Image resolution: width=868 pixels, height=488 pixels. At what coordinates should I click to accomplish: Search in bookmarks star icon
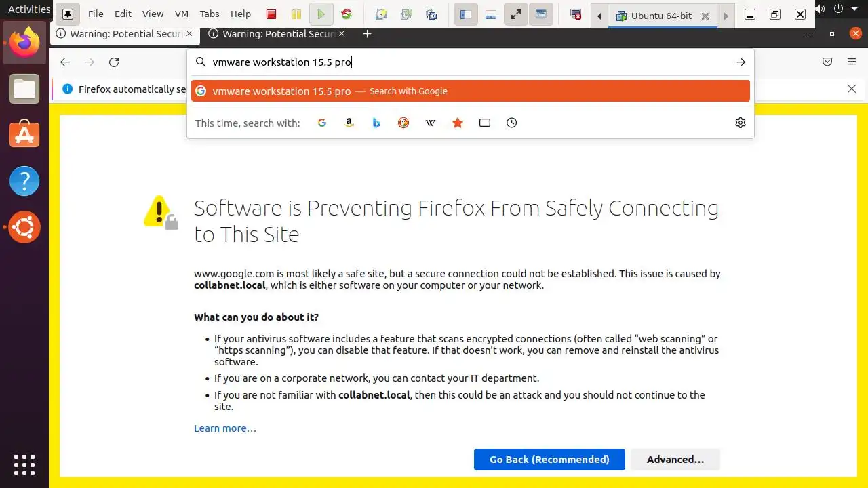(458, 123)
